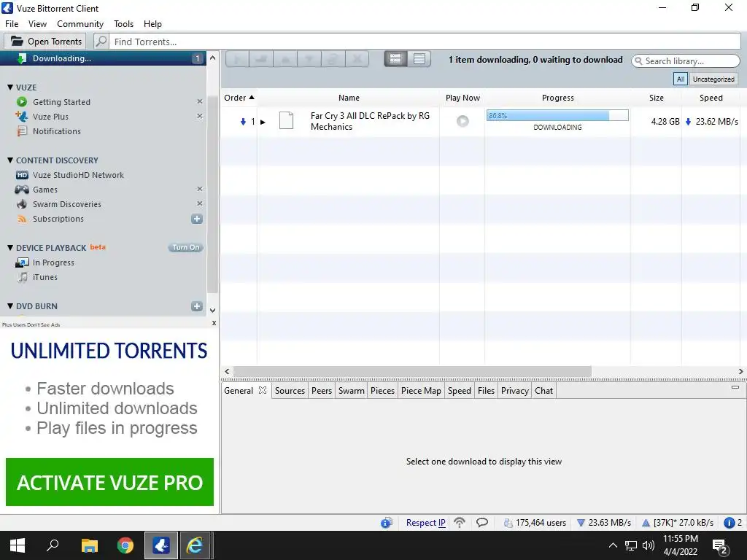Click the Vuze StudioHD Network HD icon
This screenshot has height=560, width=747.
(22, 175)
